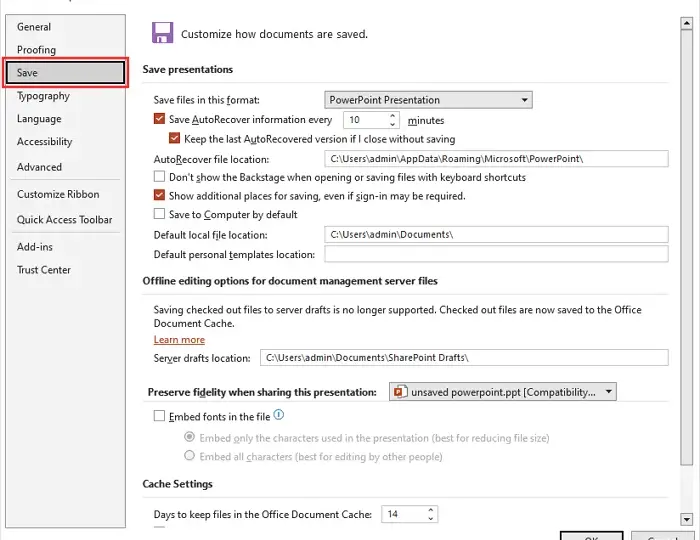Click the Cache Settings heading
700x540 pixels.
177,484
